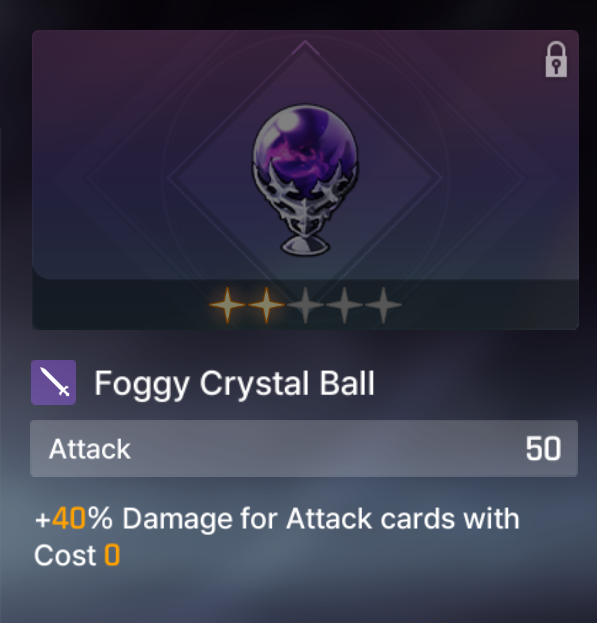Click the fourth gray star
The width and height of the screenshot is (597, 623).
pos(344,305)
